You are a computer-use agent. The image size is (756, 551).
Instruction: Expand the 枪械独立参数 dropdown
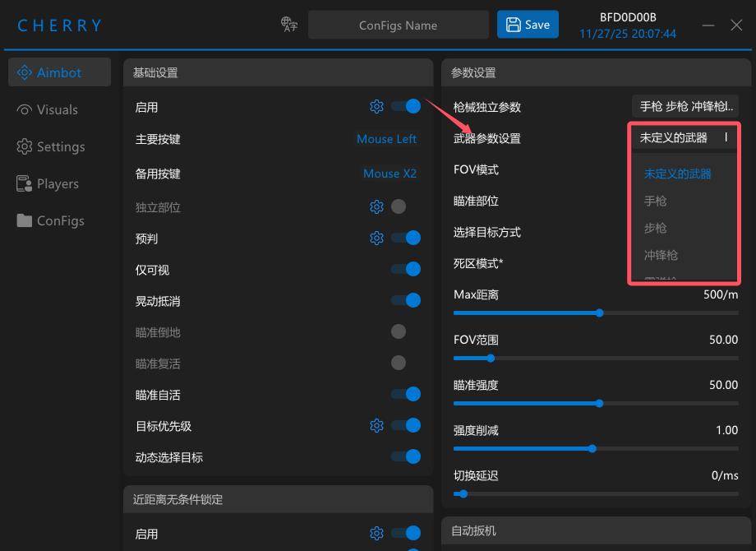[685, 107]
